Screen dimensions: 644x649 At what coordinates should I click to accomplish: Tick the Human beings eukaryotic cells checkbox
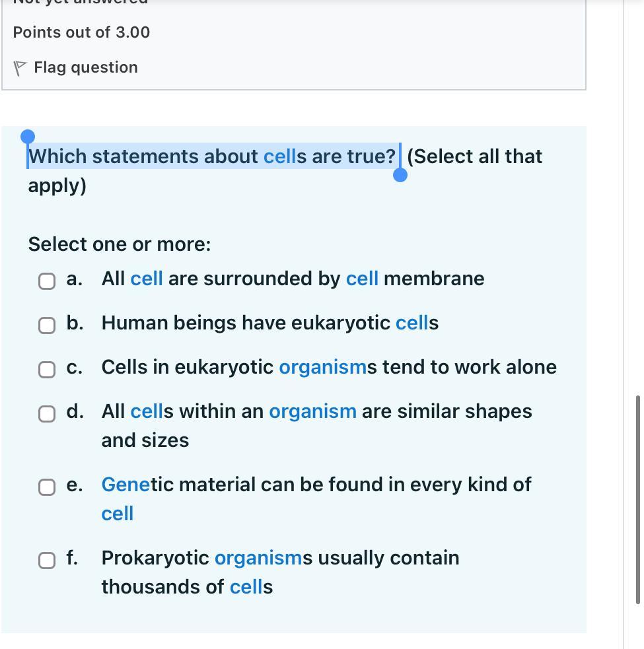tap(47, 325)
